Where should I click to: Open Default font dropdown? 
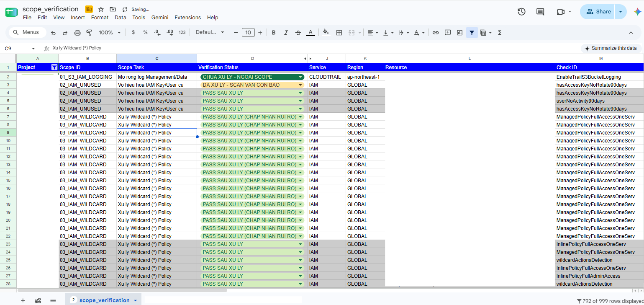coord(210,32)
